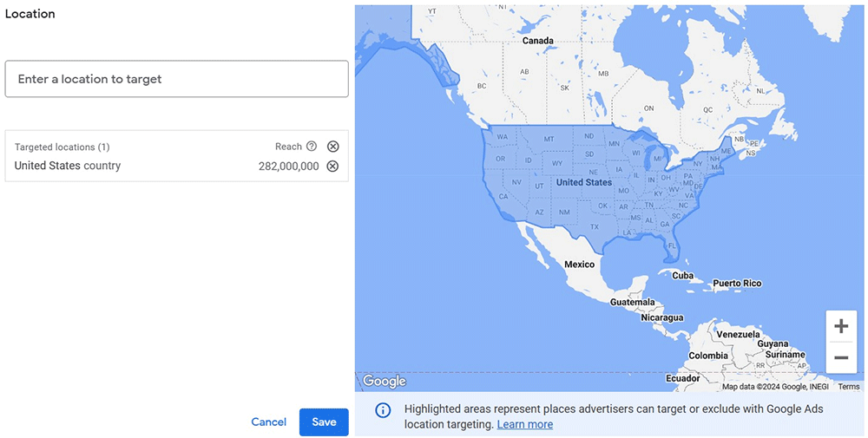
Task: Click the Mexico label on the map
Action: [580, 265]
